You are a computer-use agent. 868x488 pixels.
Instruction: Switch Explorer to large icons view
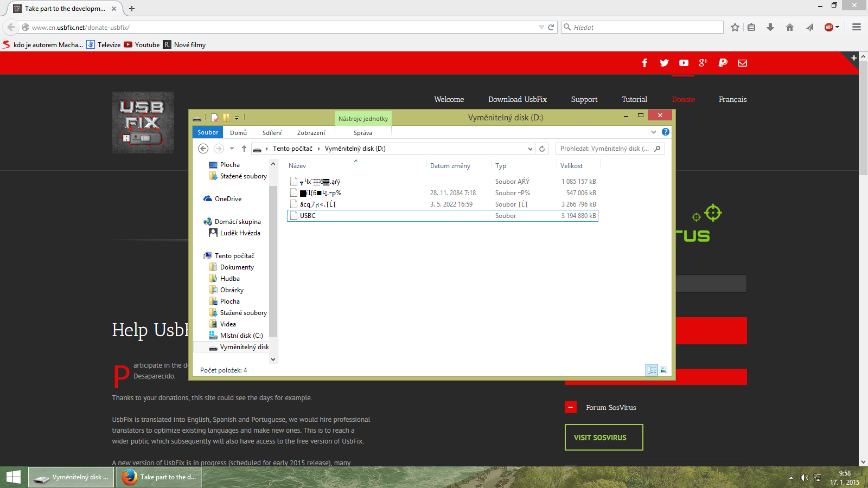click(x=663, y=370)
